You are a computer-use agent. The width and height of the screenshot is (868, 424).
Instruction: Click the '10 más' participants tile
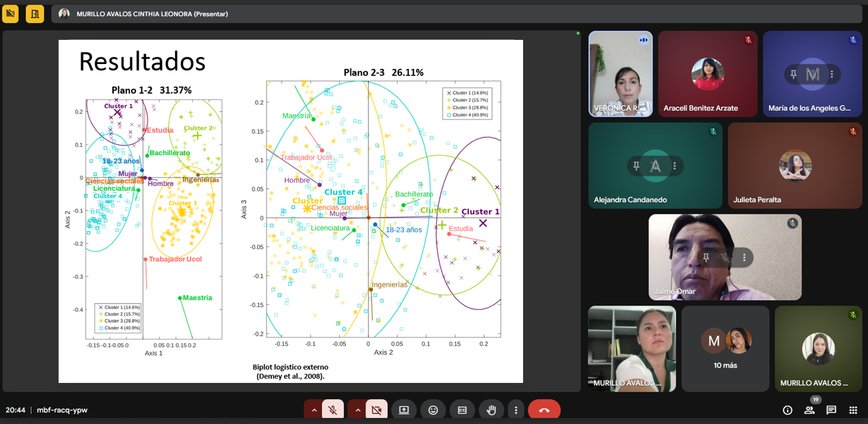[725, 349]
